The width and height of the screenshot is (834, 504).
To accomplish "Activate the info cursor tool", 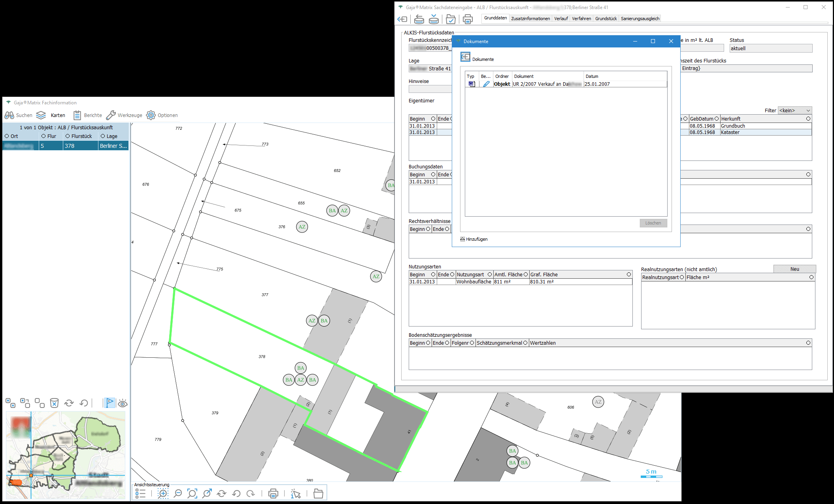I will pos(296,493).
